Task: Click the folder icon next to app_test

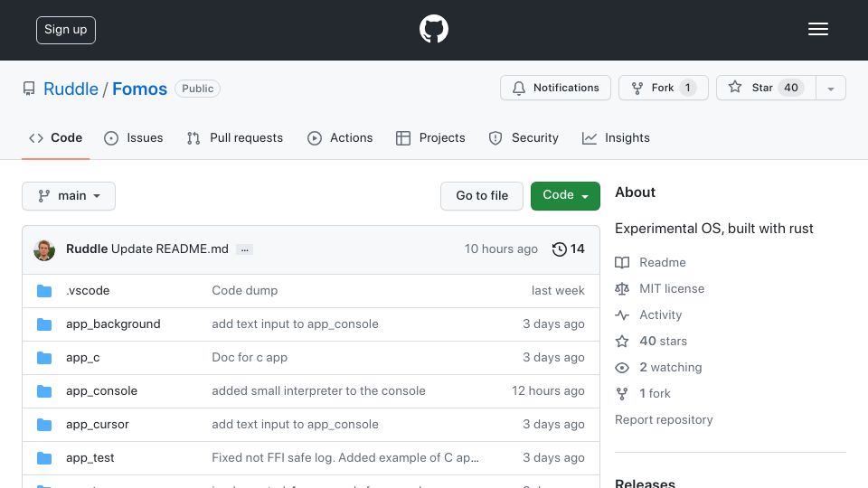Action: (x=44, y=458)
